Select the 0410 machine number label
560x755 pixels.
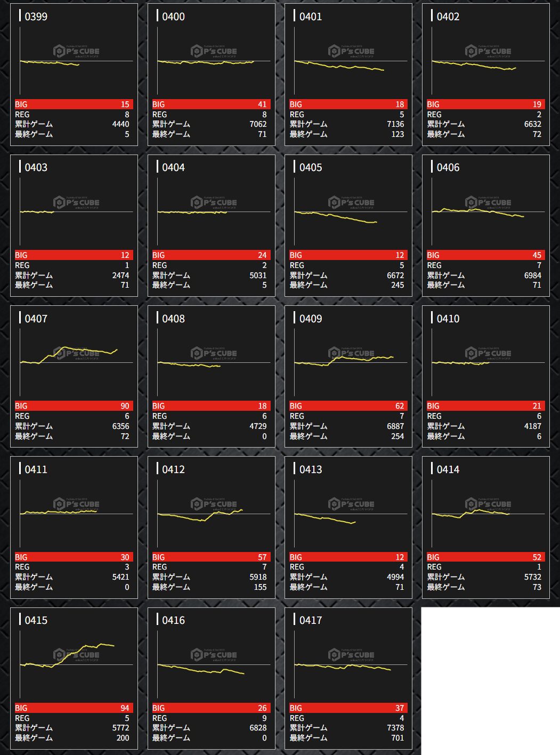point(448,319)
